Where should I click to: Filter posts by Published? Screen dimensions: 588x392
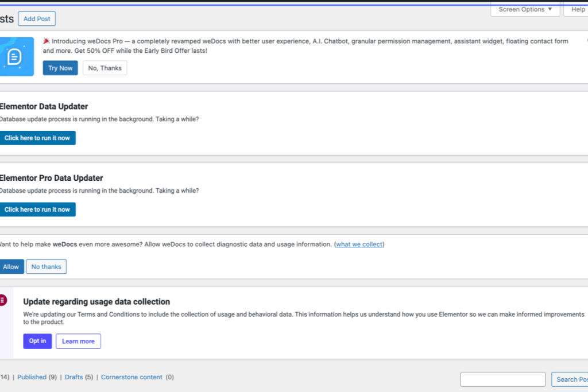pyautogui.click(x=32, y=377)
